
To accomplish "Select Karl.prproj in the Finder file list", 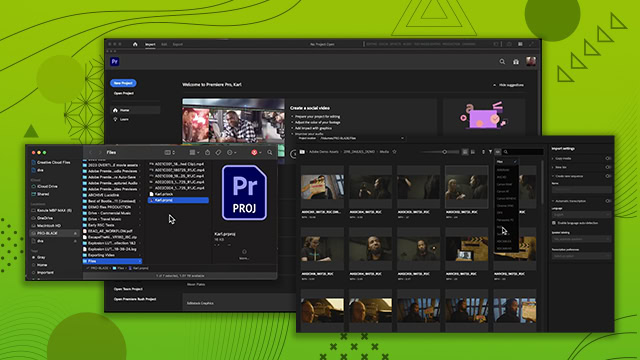I will click(x=178, y=200).
